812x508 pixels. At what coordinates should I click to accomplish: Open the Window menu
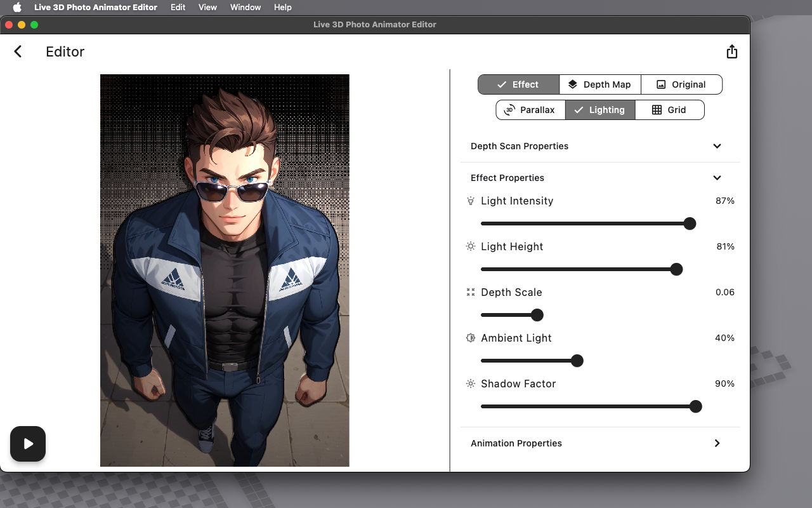246,7
